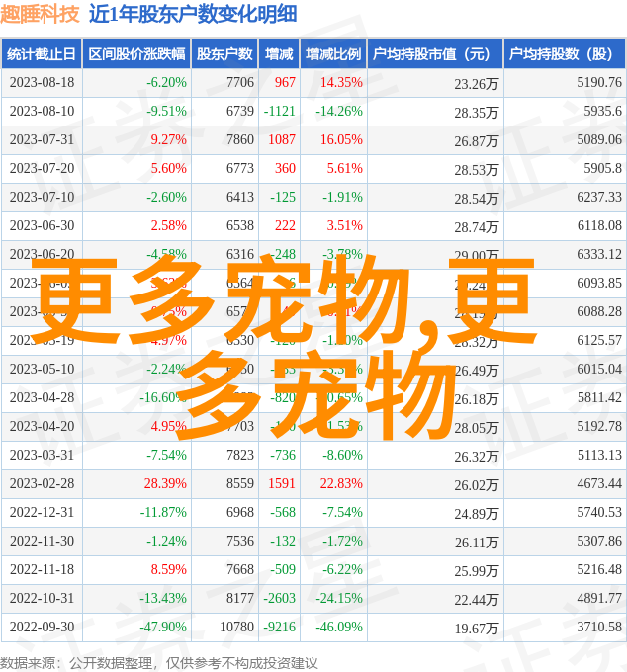Click the 区间股价涨跌幅 column header
The image size is (627, 672).
(136, 54)
